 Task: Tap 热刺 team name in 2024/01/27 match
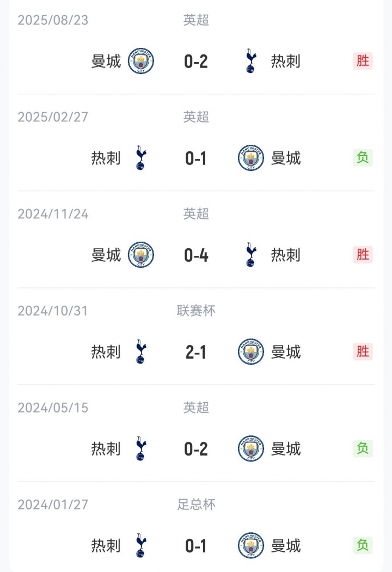click(106, 545)
